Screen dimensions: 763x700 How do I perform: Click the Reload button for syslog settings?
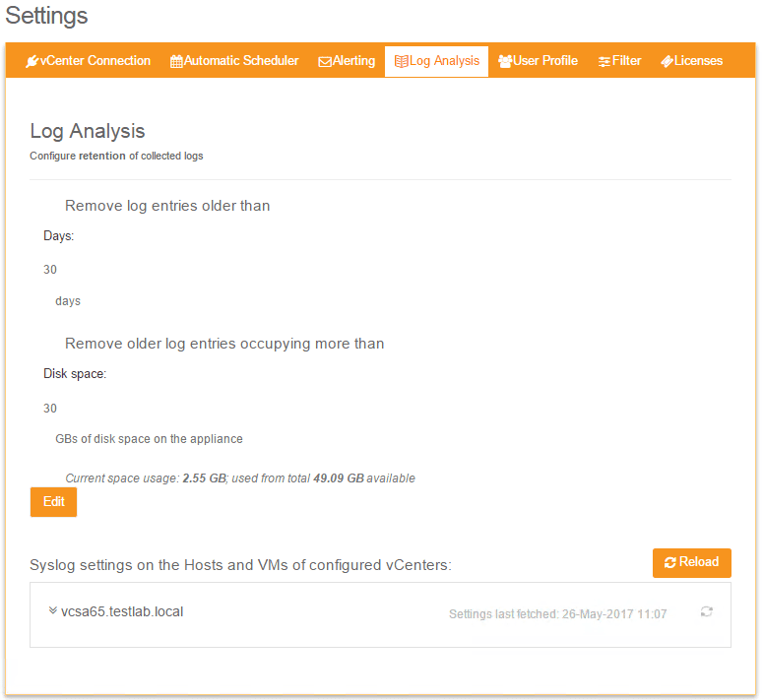click(x=691, y=562)
